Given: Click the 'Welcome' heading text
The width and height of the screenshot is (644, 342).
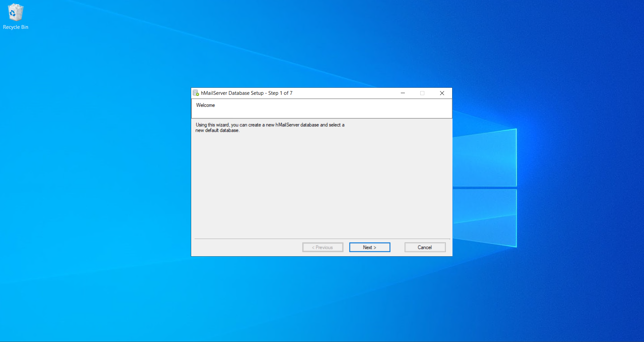Looking at the screenshot, I should pos(205,105).
